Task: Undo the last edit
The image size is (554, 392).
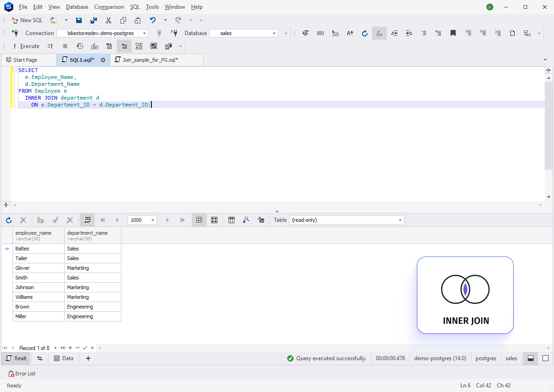Action: (x=152, y=20)
